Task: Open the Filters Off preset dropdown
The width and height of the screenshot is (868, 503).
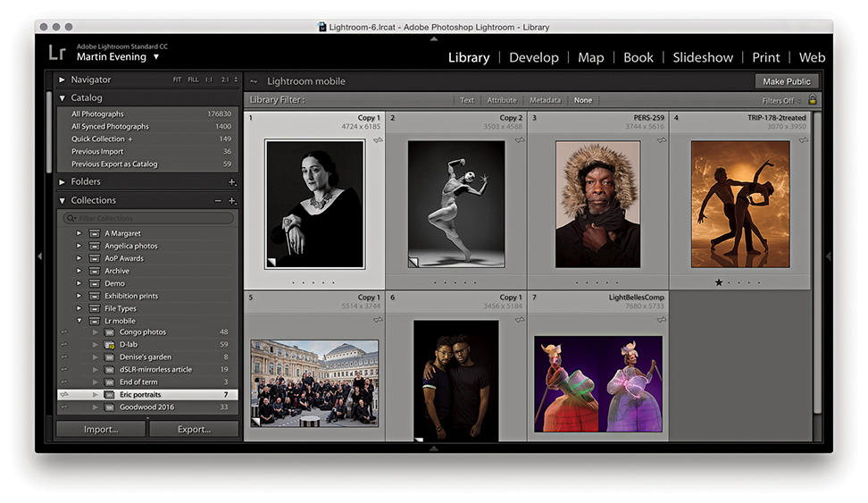Action: pos(780,100)
